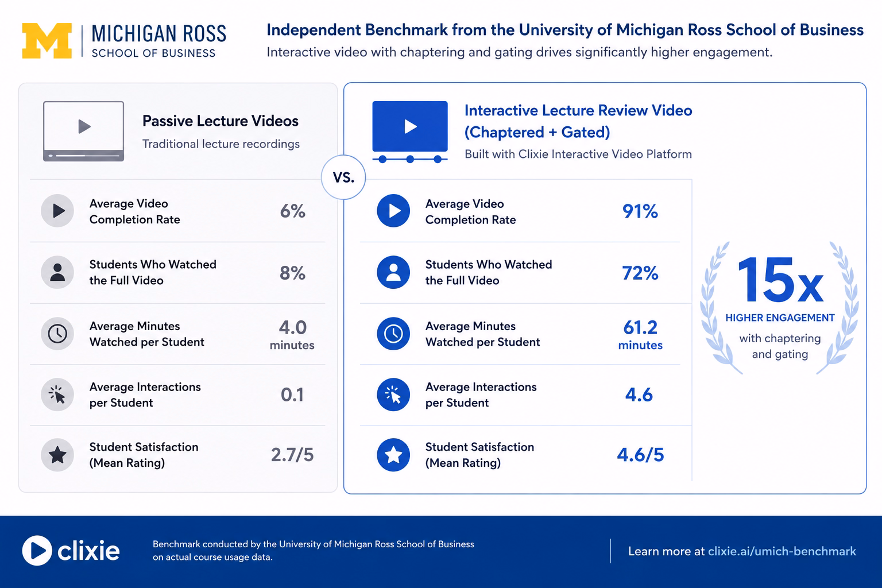Click the blue play icon beside 91%

pyautogui.click(x=393, y=211)
